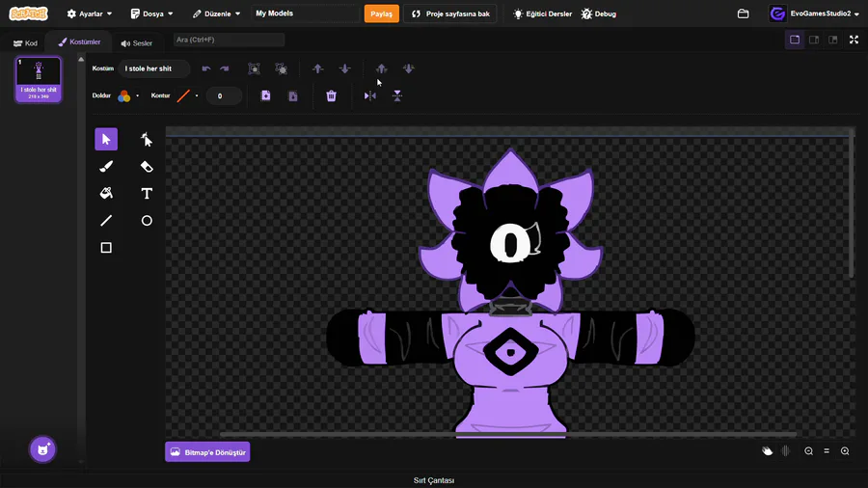Flip selection horizontally
Image resolution: width=868 pixels, height=488 pixels.
click(369, 95)
